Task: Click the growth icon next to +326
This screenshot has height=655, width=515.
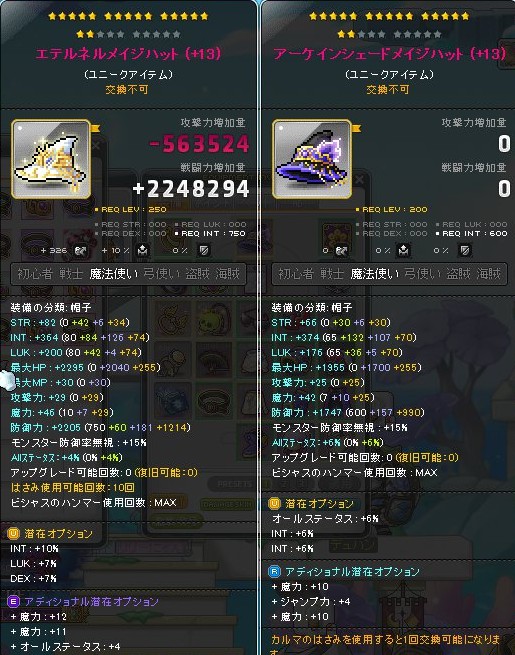Action: [x=80, y=251]
